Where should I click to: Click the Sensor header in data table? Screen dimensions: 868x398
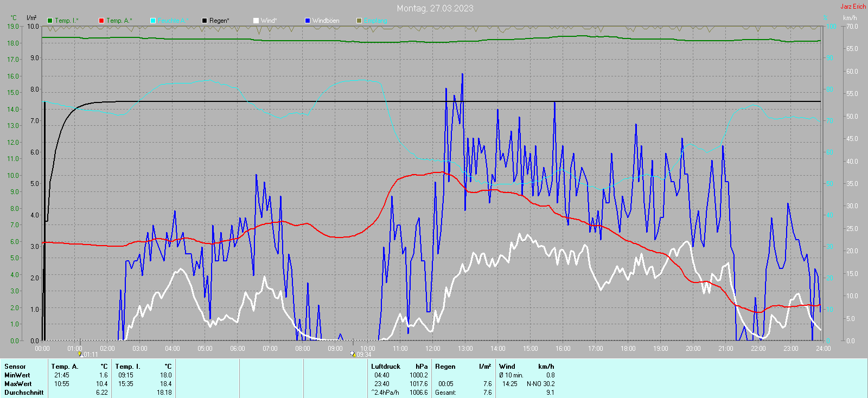click(15, 367)
